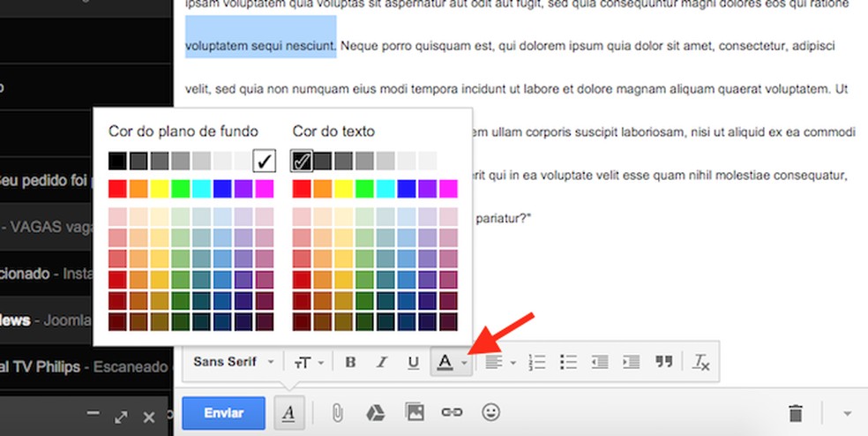868x436 pixels.
Task: Insert a numbered list
Action: point(537,363)
